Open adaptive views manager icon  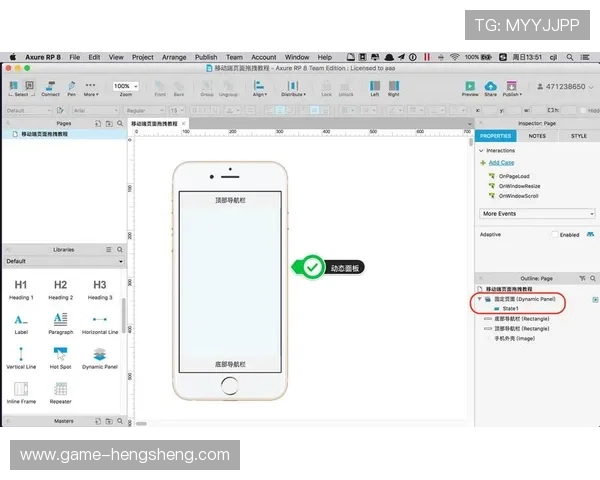(x=590, y=234)
